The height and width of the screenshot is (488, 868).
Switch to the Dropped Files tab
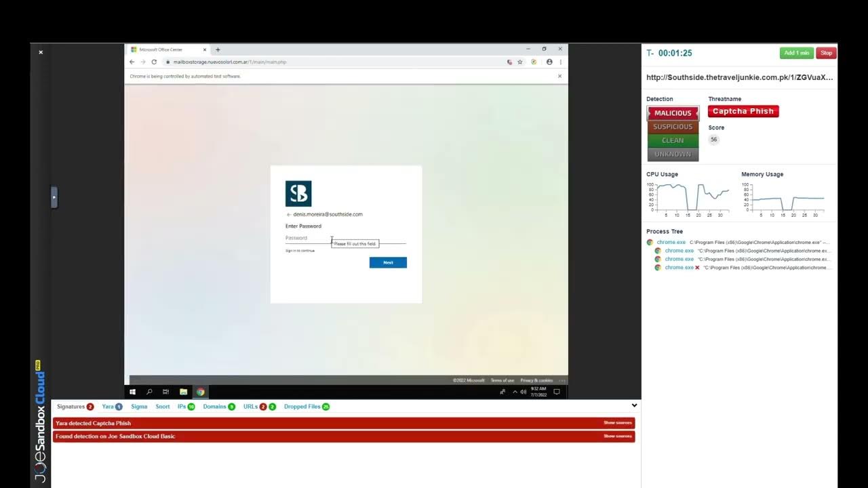pos(307,407)
